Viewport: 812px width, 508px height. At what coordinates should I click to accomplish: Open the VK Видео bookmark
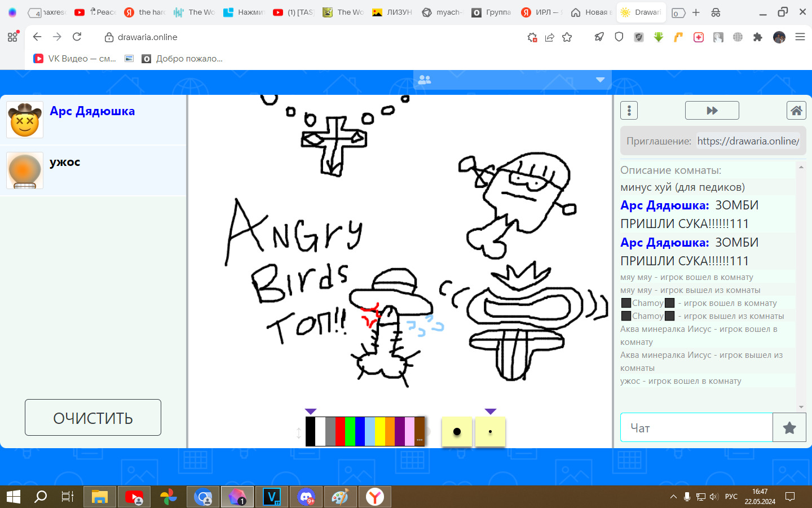coord(74,59)
